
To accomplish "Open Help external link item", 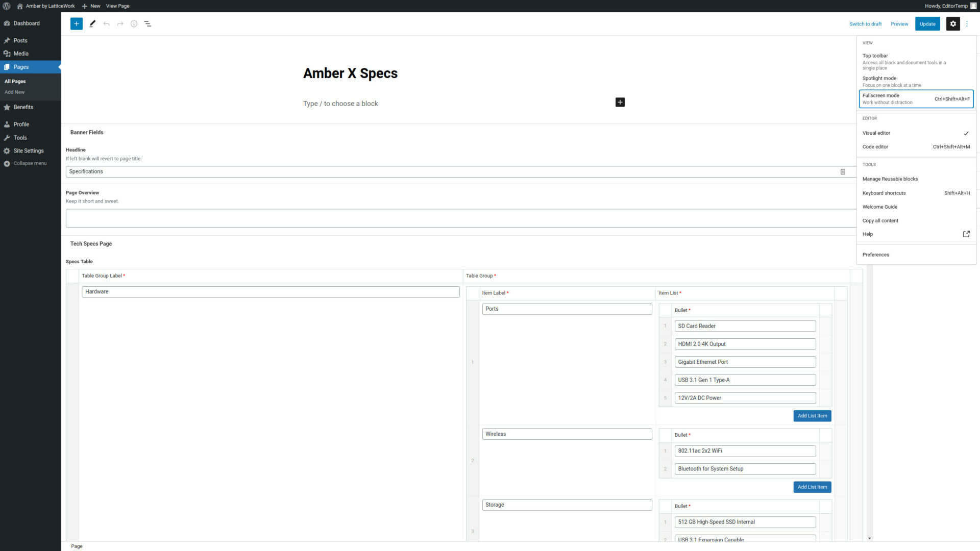I will pyautogui.click(x=916, y=234).
